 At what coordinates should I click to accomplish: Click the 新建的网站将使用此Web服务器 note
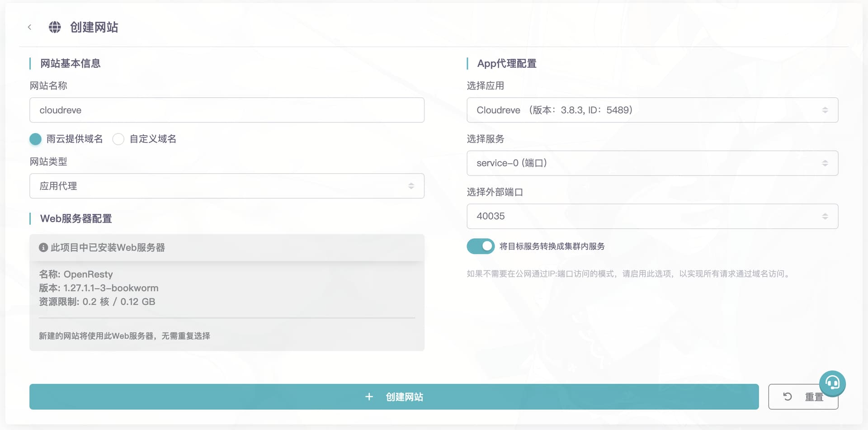click(124, 335)
